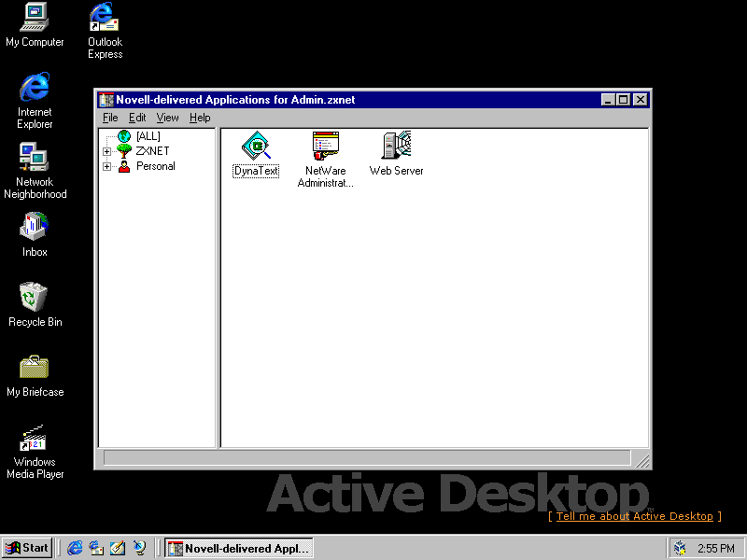
Task: Click the window resize grip corner
Action: 642,460
